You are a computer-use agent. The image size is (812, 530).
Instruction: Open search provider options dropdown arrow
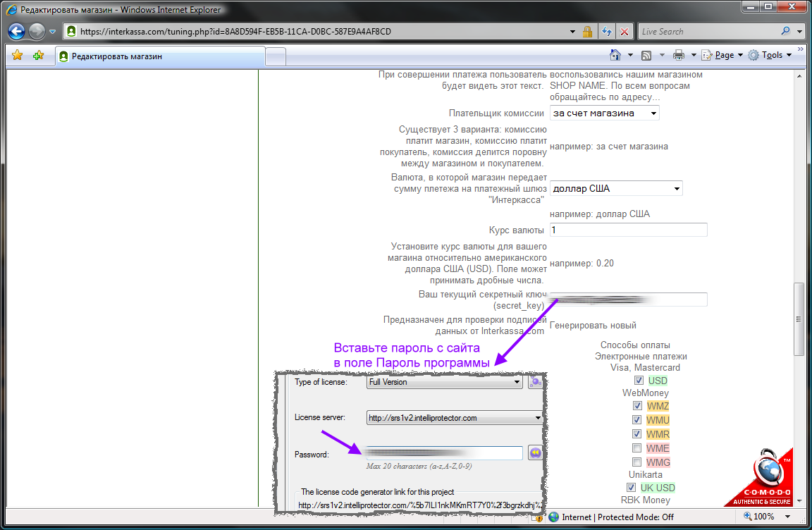click(799, 32)
